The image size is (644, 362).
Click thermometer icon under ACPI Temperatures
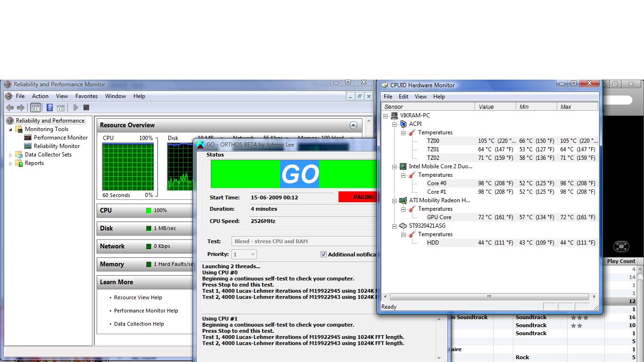(412, 132)
